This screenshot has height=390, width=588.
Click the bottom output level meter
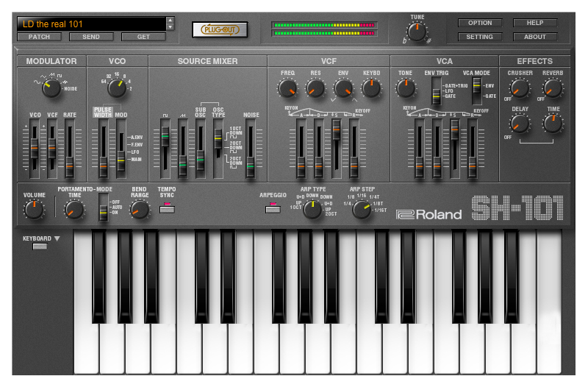coord(324,33)
